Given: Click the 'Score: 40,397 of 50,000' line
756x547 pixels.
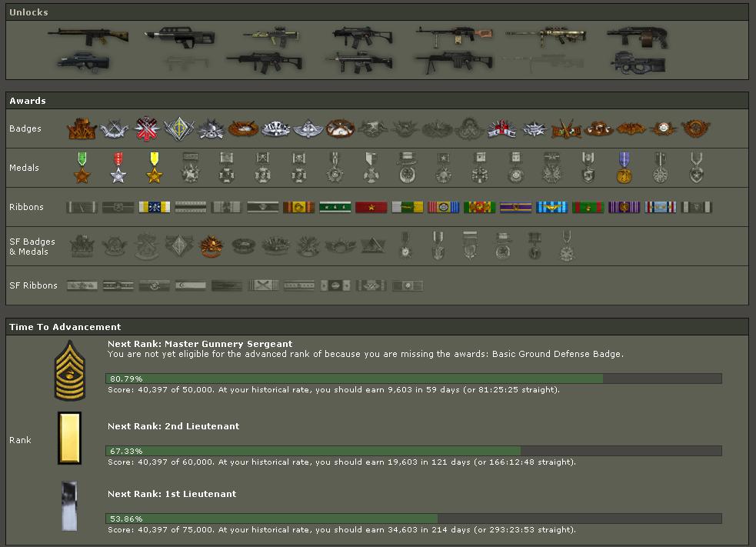Looking at the screenshot, I should coord(334,389).
